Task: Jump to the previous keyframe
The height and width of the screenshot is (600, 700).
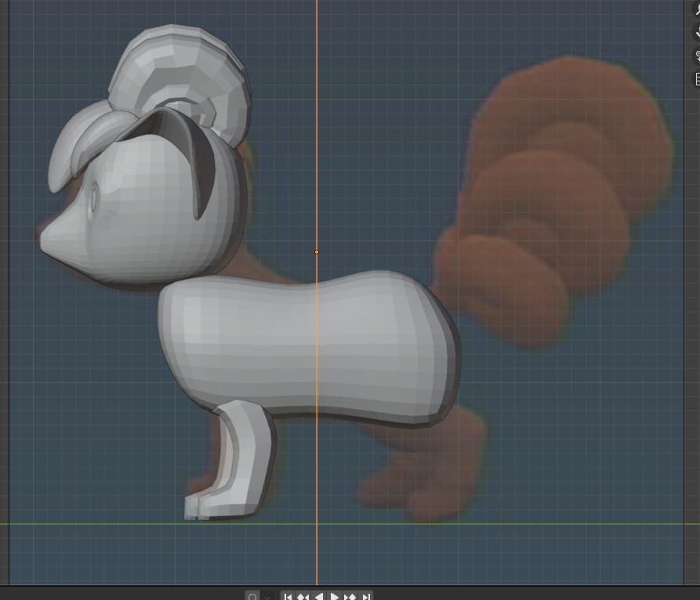Action: click(303, 596)
